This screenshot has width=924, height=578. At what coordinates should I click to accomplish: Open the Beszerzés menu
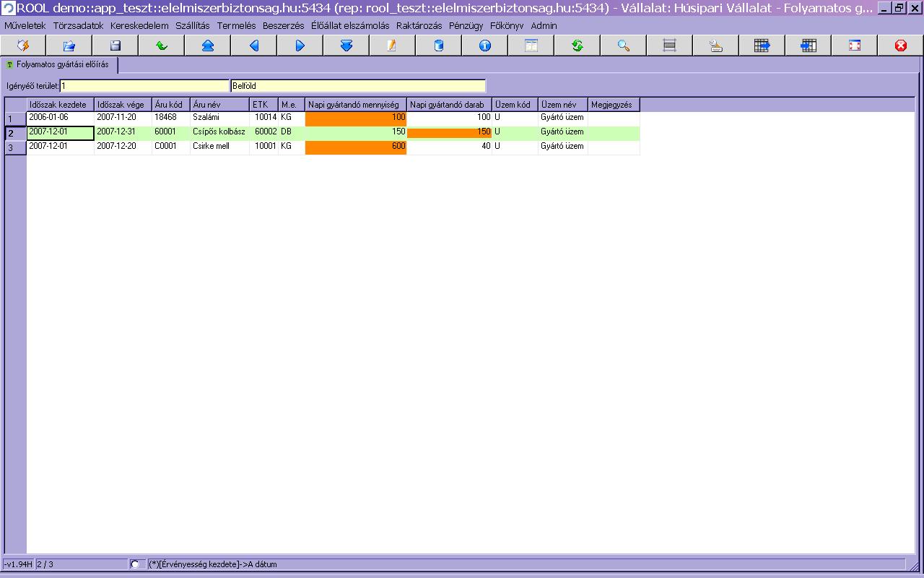(284, 25)
